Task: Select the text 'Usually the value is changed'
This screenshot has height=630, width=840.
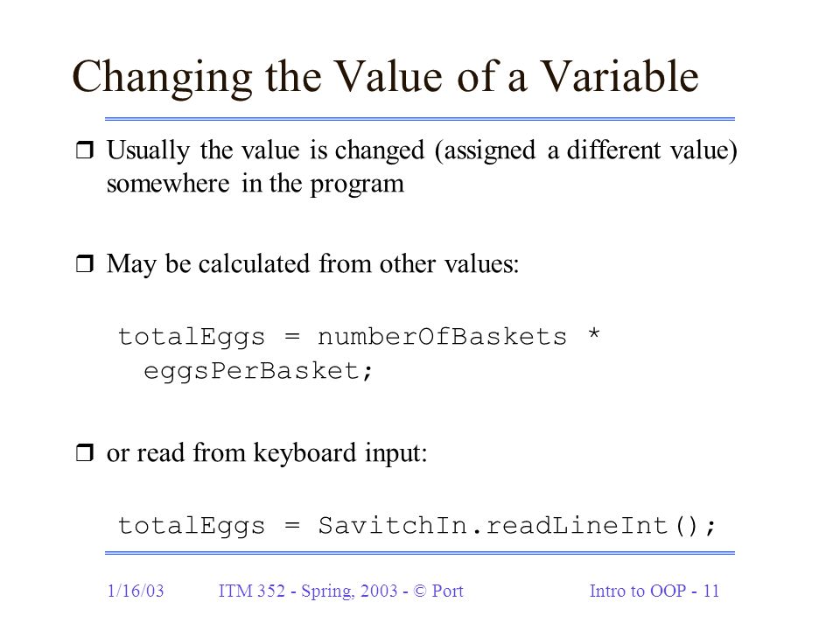Action: 266,150
